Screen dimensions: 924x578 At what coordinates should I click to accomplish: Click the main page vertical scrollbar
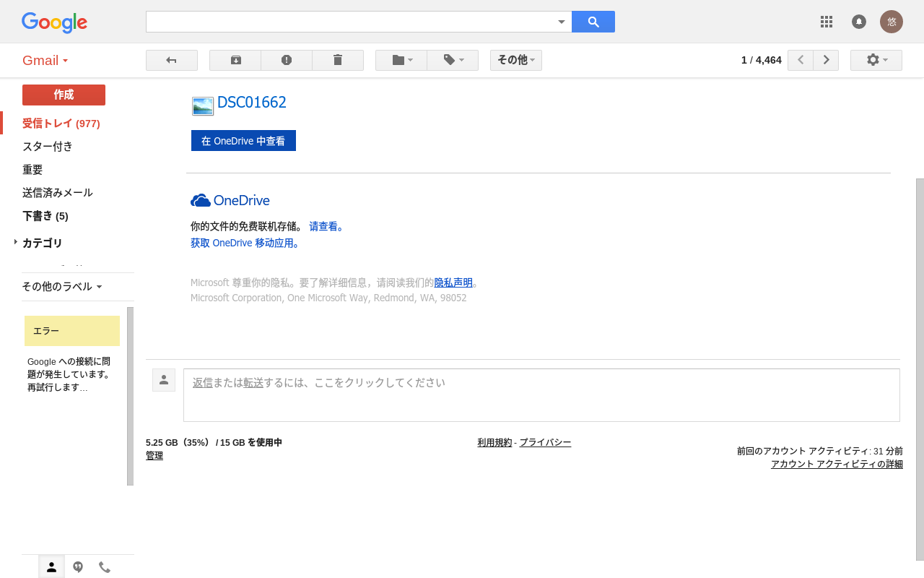click(920, 368)
